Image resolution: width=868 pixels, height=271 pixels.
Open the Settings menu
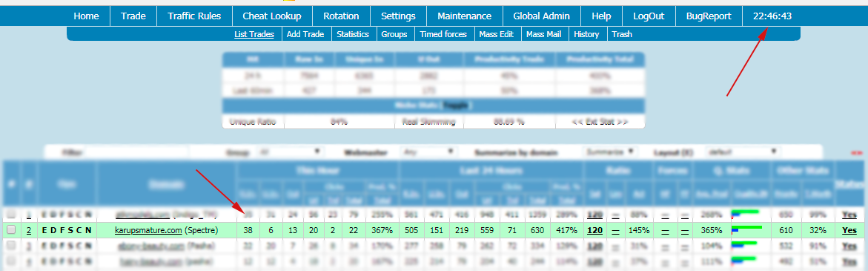[398, 16]
